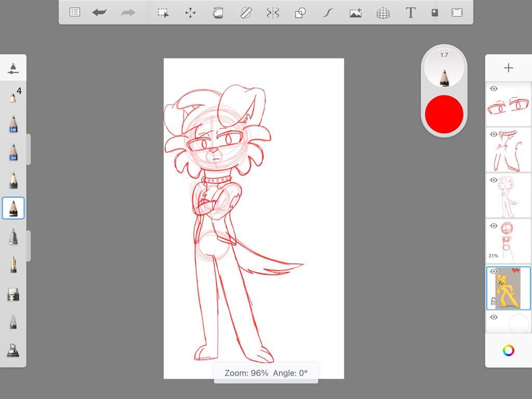Select the Flood Fill bucket tool
This screenshot has height=399, width=532.
218,12
